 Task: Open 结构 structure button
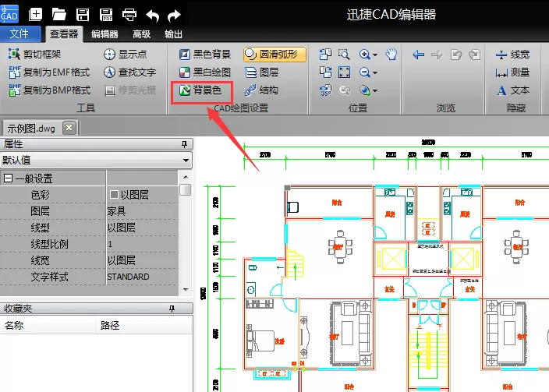pos(261,90)
